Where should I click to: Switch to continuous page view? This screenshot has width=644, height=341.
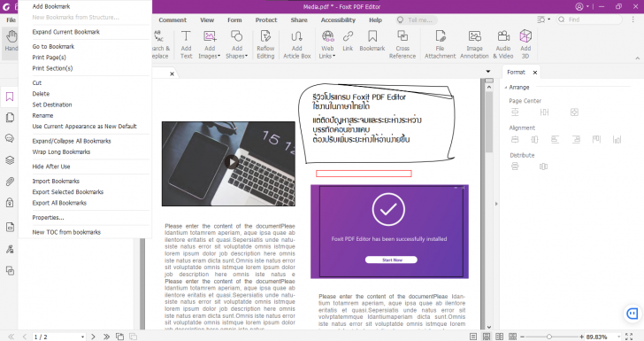coord(487,337)
